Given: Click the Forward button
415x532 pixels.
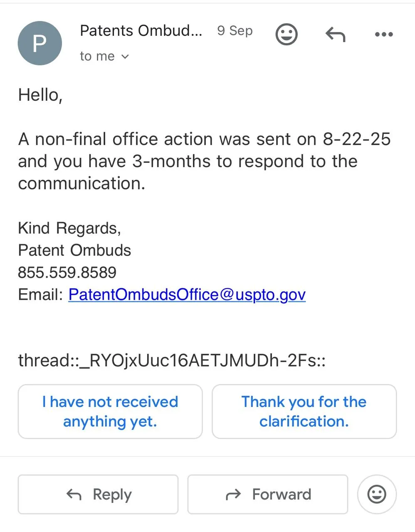Looking at the screenshot, I should [267, 494].
